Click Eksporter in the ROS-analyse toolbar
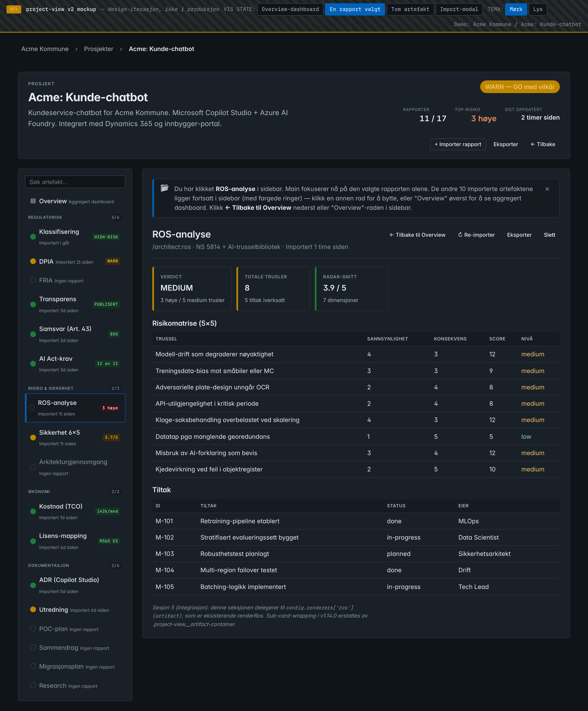 519,235
